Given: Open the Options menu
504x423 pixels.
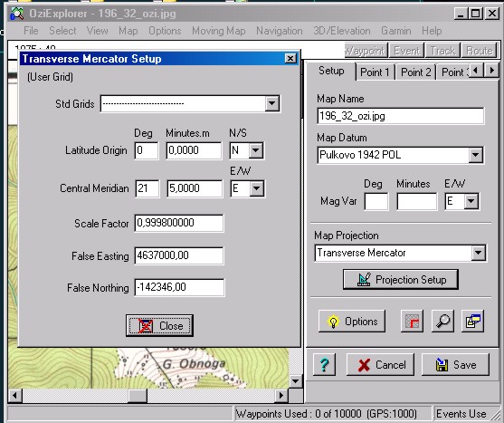Looking at the screenshot, I should pos(165,31).
